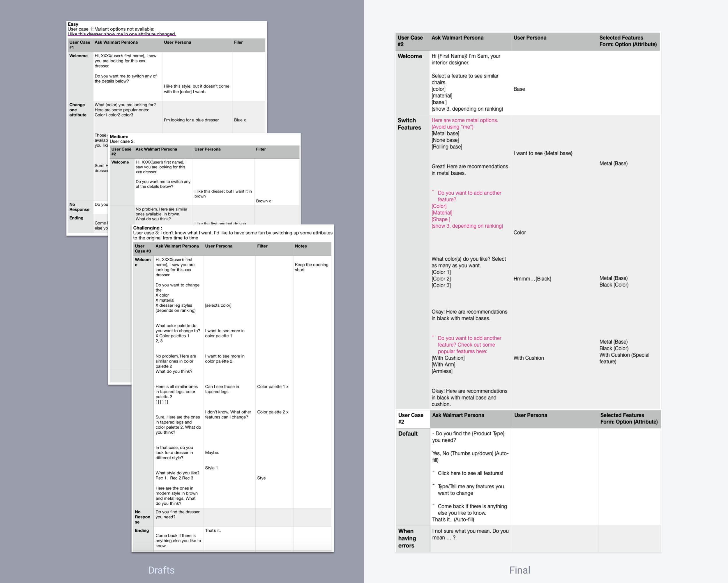
Task: Click the 'Medium:' draft heading
Action: 119,136
